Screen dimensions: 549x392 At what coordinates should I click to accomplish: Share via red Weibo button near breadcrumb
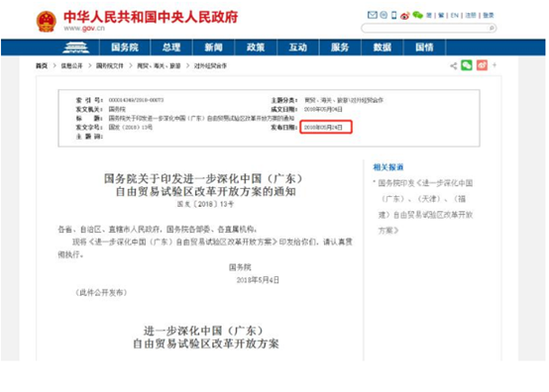[x=482, y=65]
